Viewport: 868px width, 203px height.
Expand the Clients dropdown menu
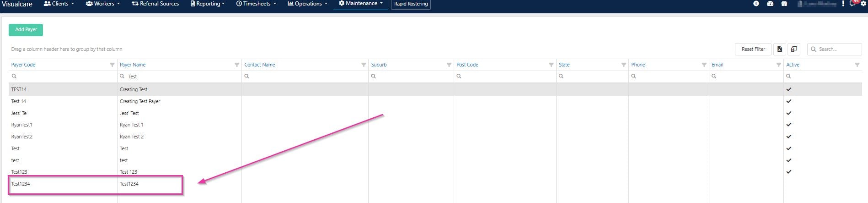coord(59,4)
